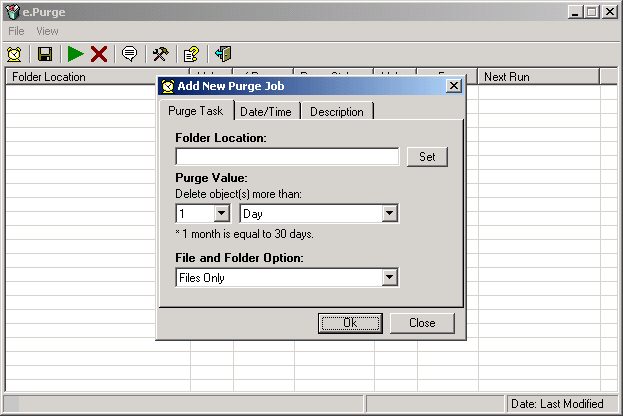Click the Add New Purge Job dialog clock icon

(x=168, y=86)
